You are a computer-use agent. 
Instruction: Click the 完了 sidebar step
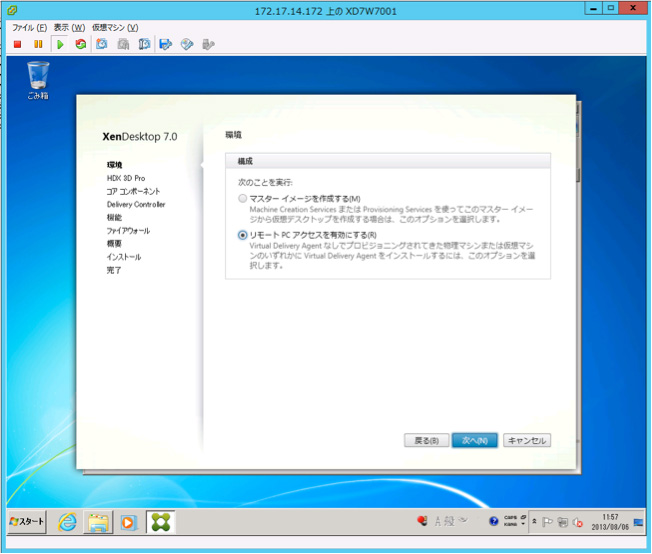(x=114, y=270)
